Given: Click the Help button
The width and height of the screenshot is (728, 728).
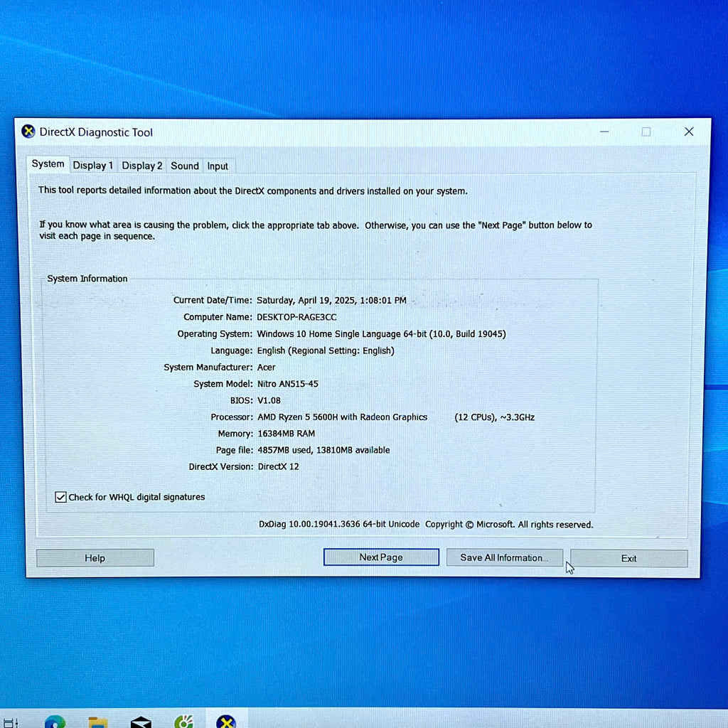Looking at the screenshot, I should coord(95,557).
